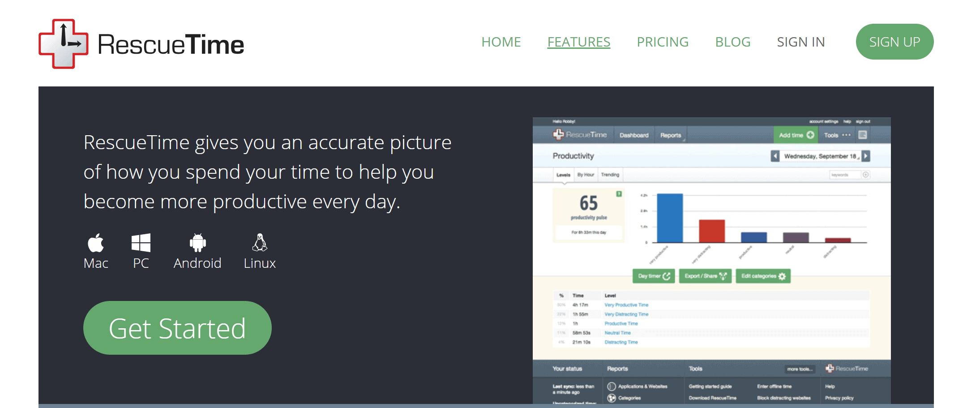Image resolution: width=980 pixels, height=408 pixels.
Task: Open the Wednesday, September 18 date picker
Action: click(x=820, y=156)
